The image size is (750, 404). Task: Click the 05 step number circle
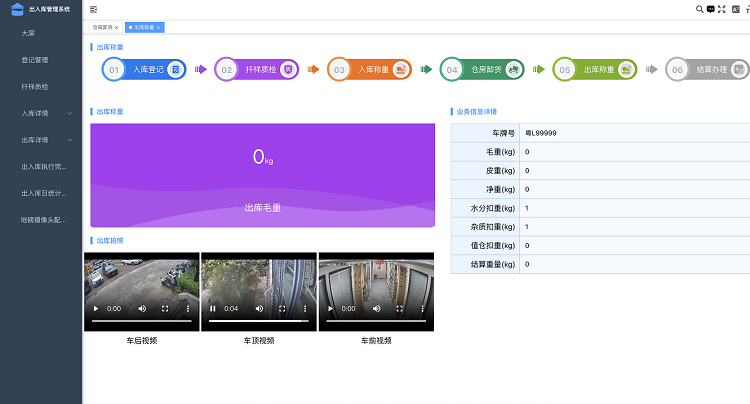click(x=564, y=70)
